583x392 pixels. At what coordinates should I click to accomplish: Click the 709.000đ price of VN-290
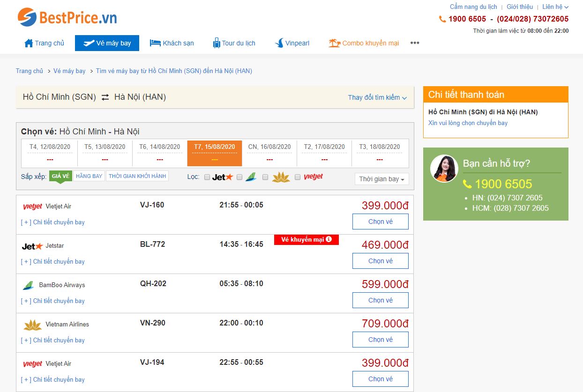385,324
